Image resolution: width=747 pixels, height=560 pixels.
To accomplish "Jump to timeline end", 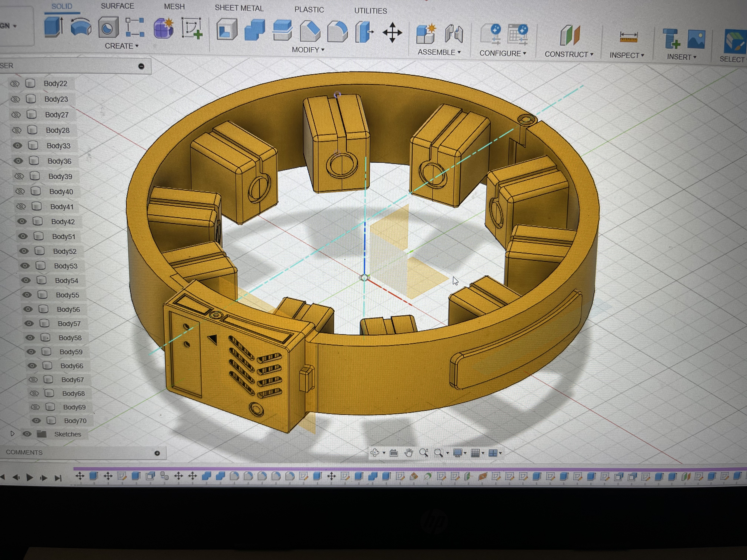I will (x=58, y=478).
